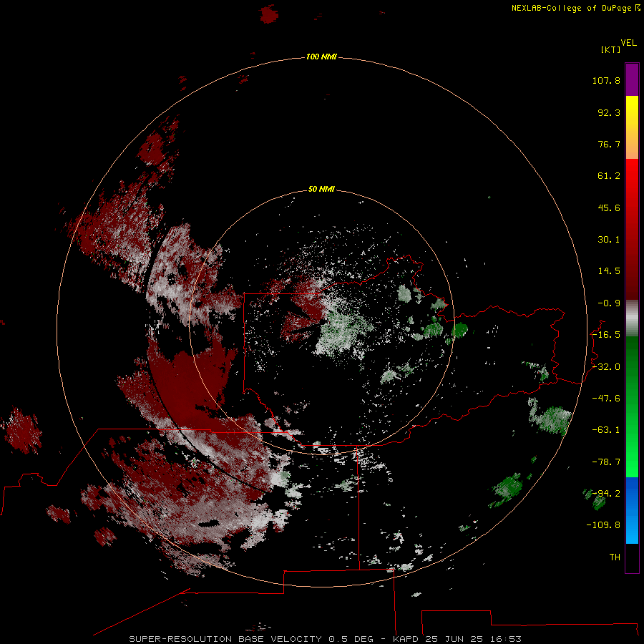Click the Super-Resolution Base Velocity caption at bottom
The width and height of the screenshot is (644, 644).
point(326,639)
